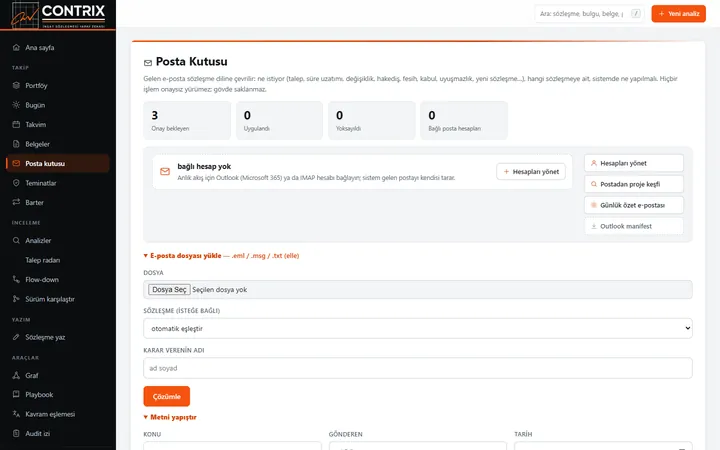720x450 pixels.
Task: Open the Bugün sun icon
Action: 16,105
